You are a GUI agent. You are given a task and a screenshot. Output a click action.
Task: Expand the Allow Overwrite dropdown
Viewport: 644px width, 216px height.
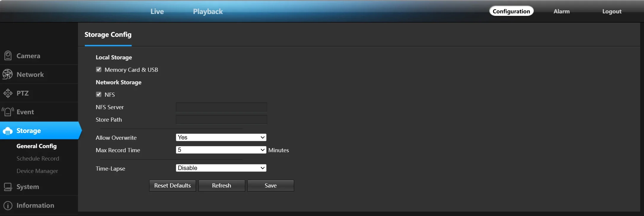221,137
